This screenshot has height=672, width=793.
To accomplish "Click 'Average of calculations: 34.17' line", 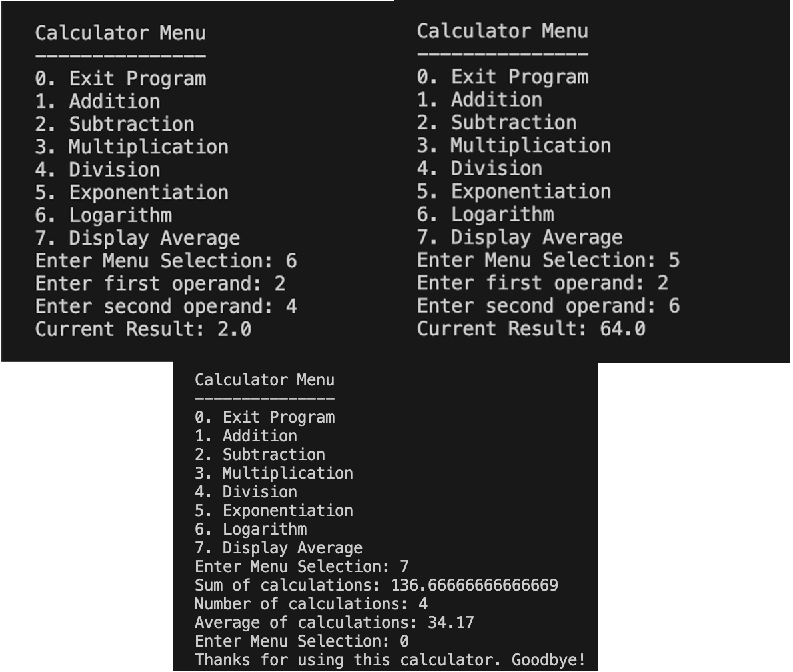I will pyautogui.click(x=335, y=623).
